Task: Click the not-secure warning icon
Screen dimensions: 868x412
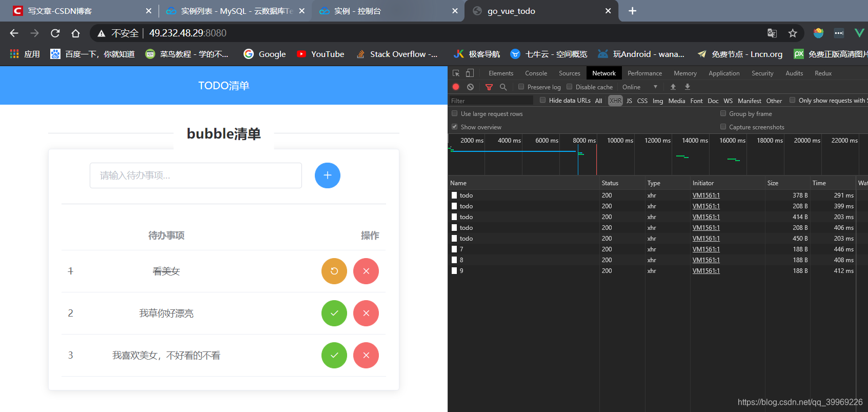Action: [102, 33]
